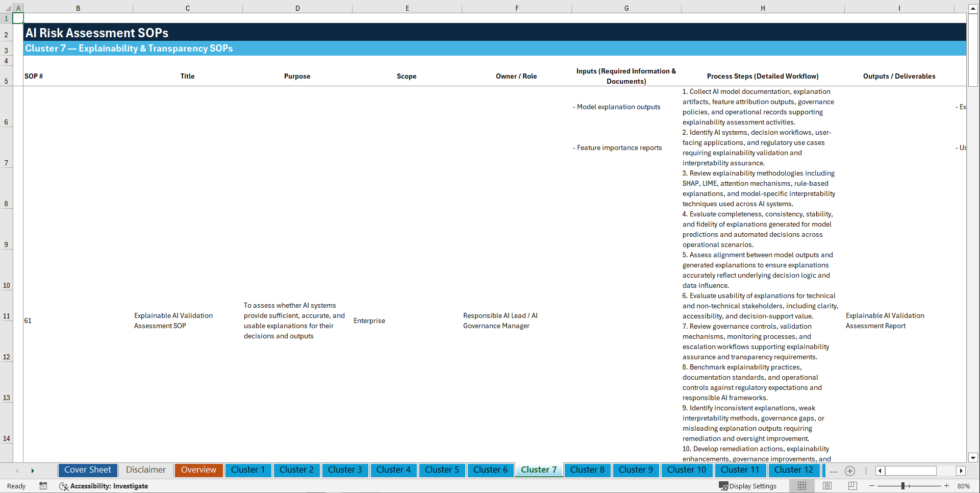
Task: Select column D header
Action: (x=297, y=8)
